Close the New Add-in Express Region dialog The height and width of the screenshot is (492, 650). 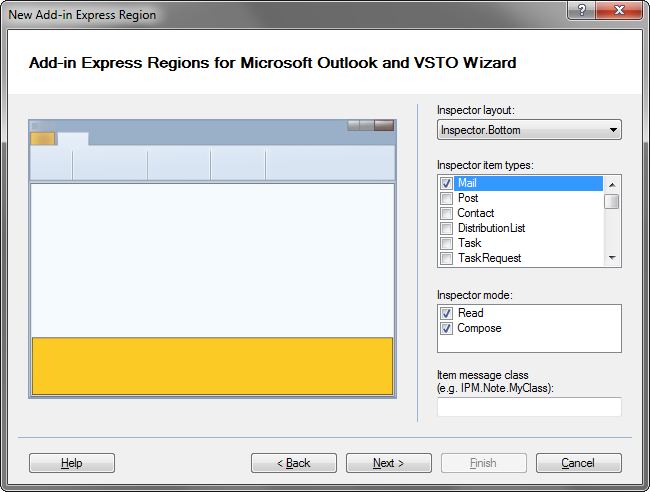(x=619, y=10)
